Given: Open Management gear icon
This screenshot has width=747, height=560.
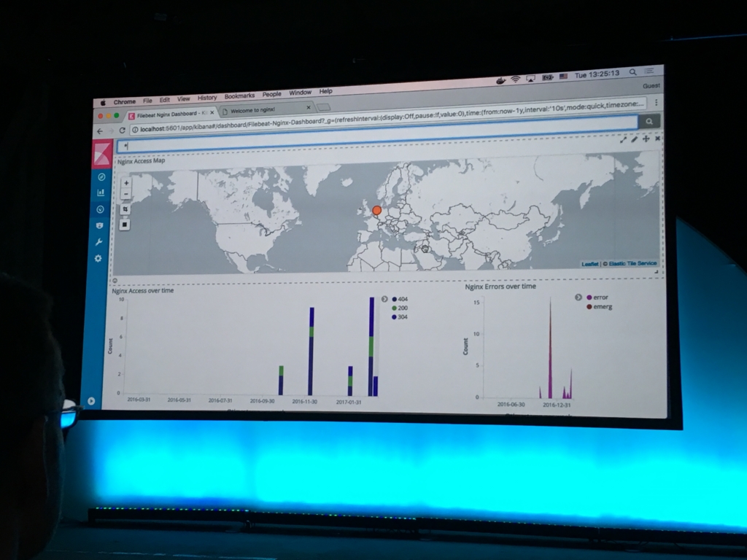Looking at the screenshot, I should [x=98, y=259].
